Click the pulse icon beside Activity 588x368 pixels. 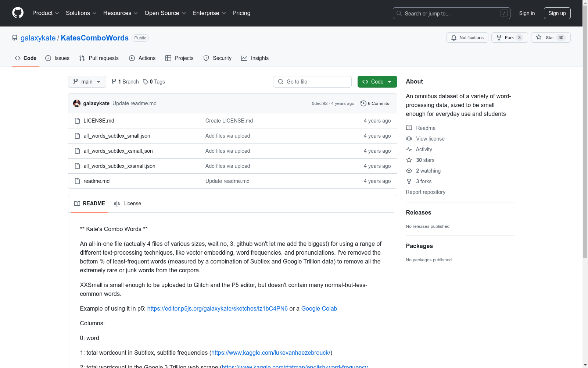point(409,149)
